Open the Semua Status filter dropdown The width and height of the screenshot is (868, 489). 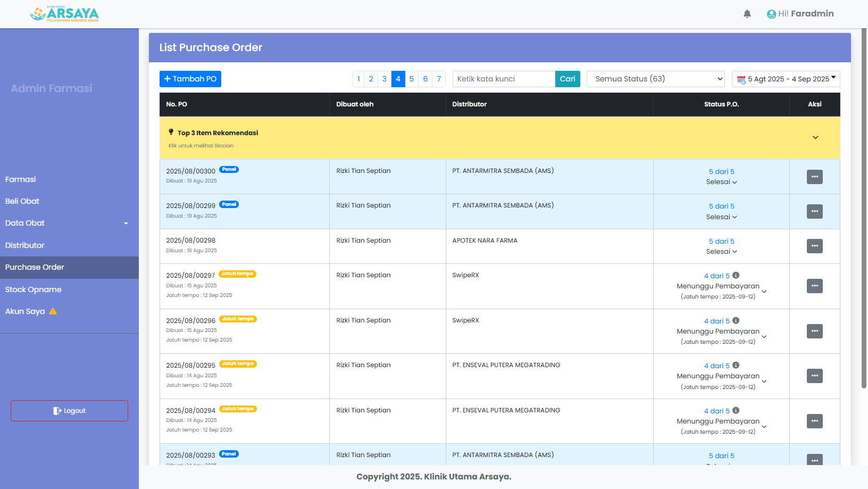click(x=655, y=79)
